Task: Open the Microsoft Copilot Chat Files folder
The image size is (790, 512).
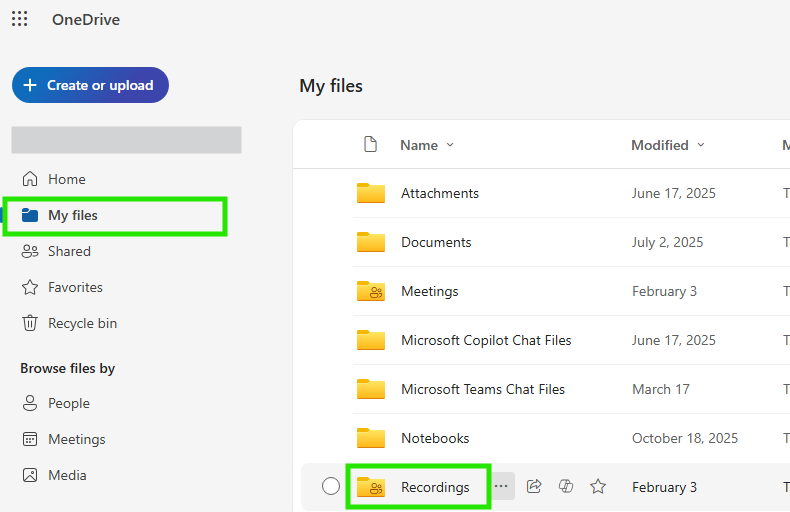Action: point(486,340)
